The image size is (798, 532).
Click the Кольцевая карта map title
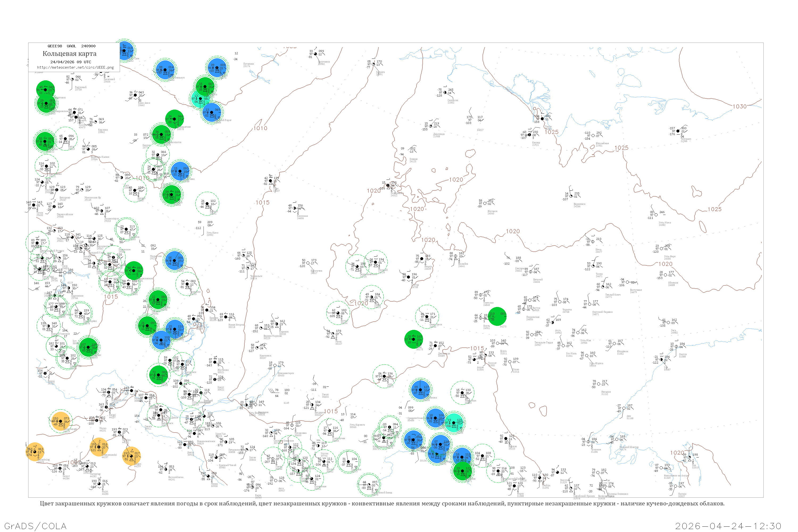69,54
